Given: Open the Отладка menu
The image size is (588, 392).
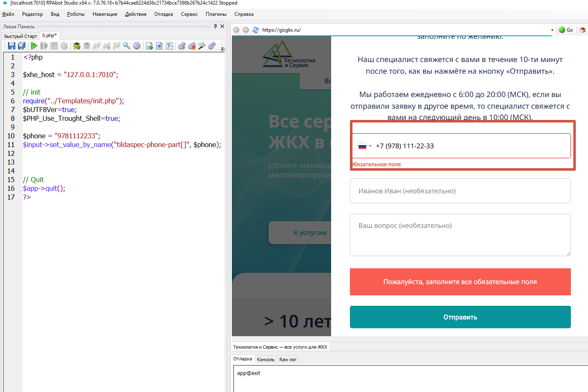Looking at the screenshot, I should point(163,14).
